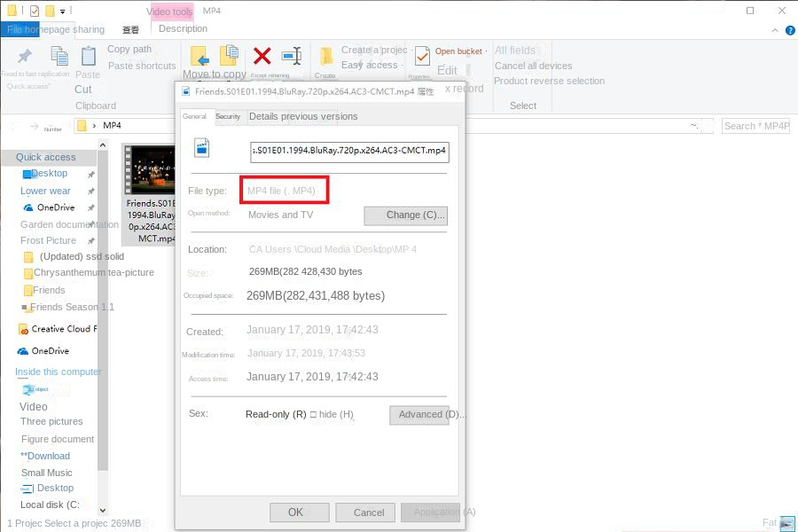Screen dimensions: 798x532
Task: Click the red X Delete icon
Action: (262, 56)
